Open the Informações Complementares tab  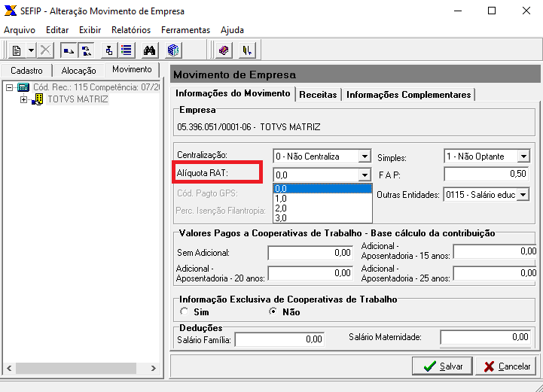tap(409, 95)
